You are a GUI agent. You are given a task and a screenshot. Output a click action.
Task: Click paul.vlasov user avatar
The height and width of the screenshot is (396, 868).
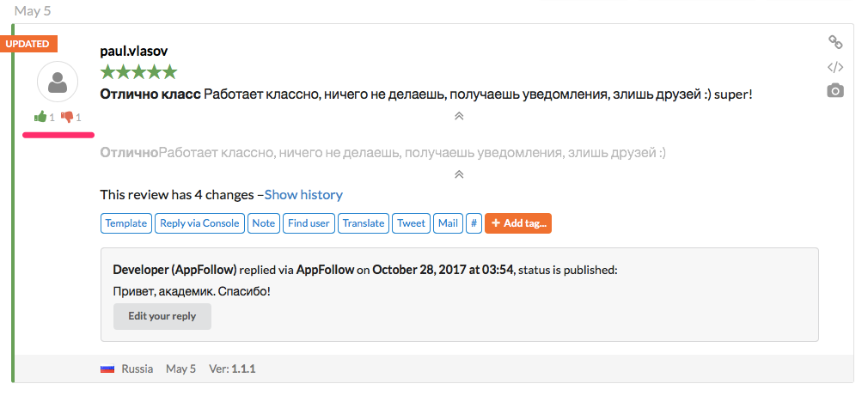(x=58, y=84)
